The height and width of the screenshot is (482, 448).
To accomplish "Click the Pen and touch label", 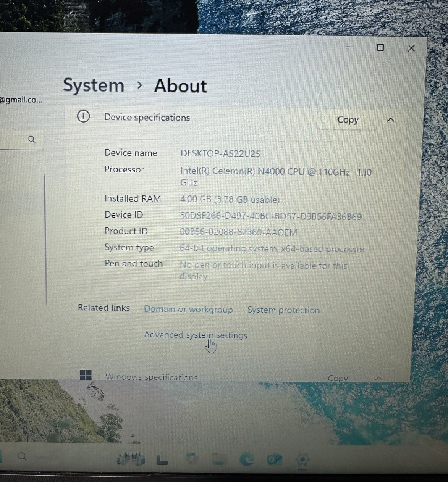I will tap(134, 263).
